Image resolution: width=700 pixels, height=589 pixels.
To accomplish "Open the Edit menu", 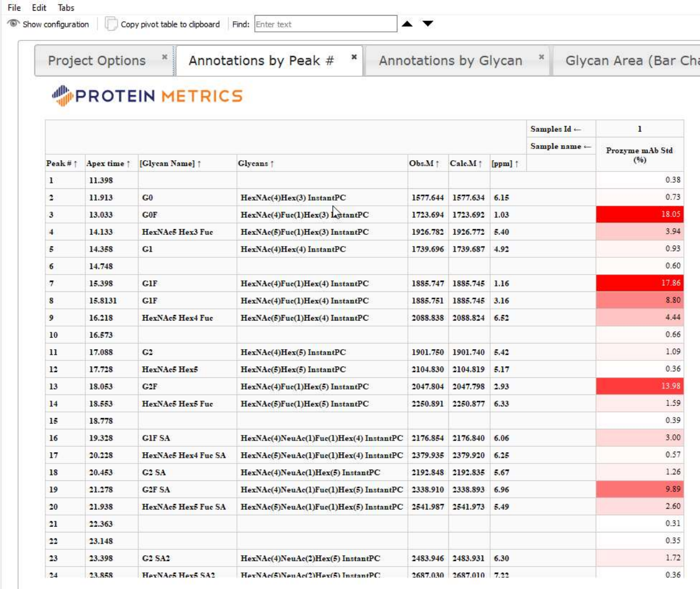I will point(39,8).
